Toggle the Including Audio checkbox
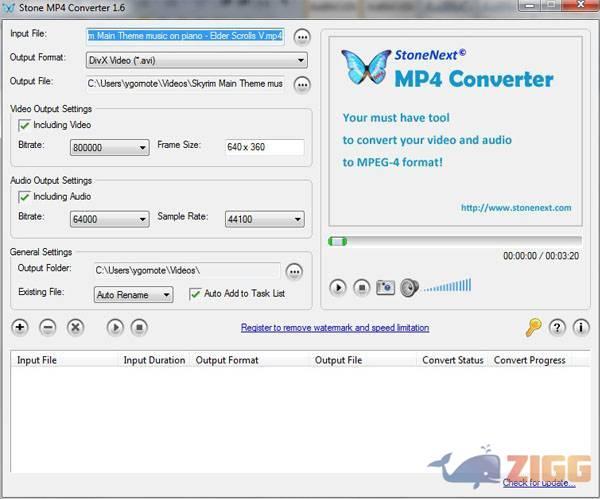Screen dimensions: 600x499 24,197
